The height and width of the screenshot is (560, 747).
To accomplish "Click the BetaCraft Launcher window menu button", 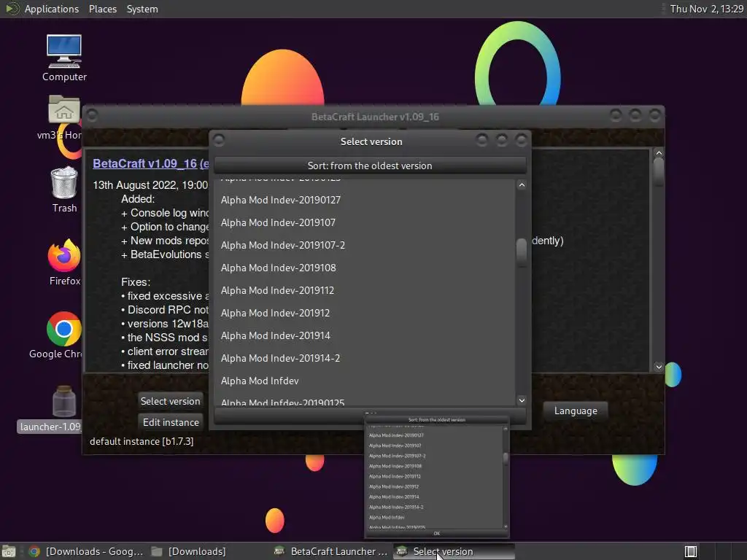I will tap(92, 115).
